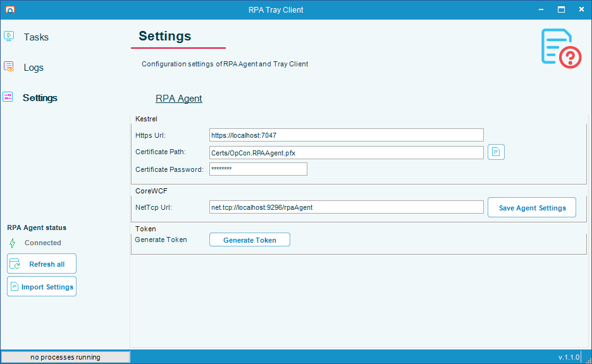The height and width of the screenshot is (364, 592).
Task: Grab the window resize grip corner
Action: 588,360
